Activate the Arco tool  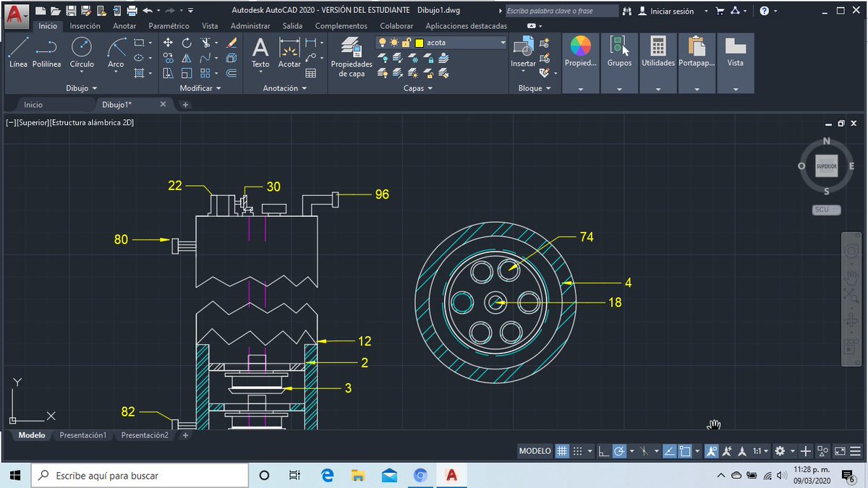coord(116,52)
